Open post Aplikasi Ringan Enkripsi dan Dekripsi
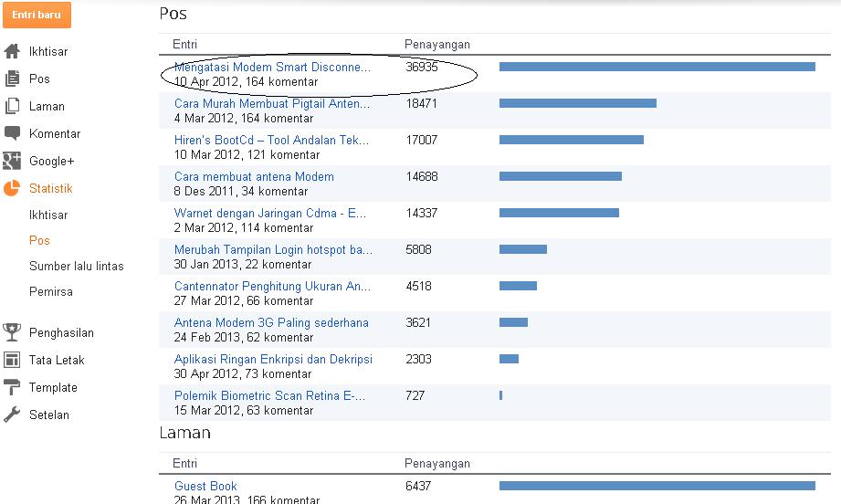The height and width of the screenshot is (504, 841). pyautogui.click(x=273, y=359)
